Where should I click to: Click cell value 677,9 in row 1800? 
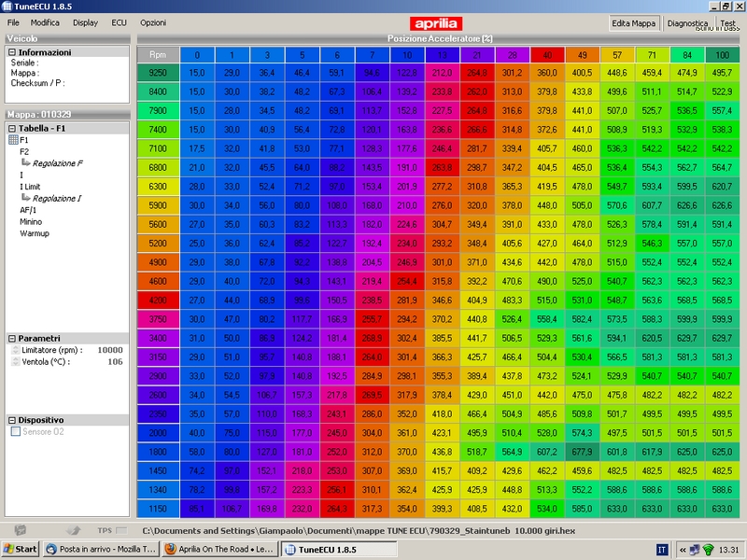click(x=582, y=452)
